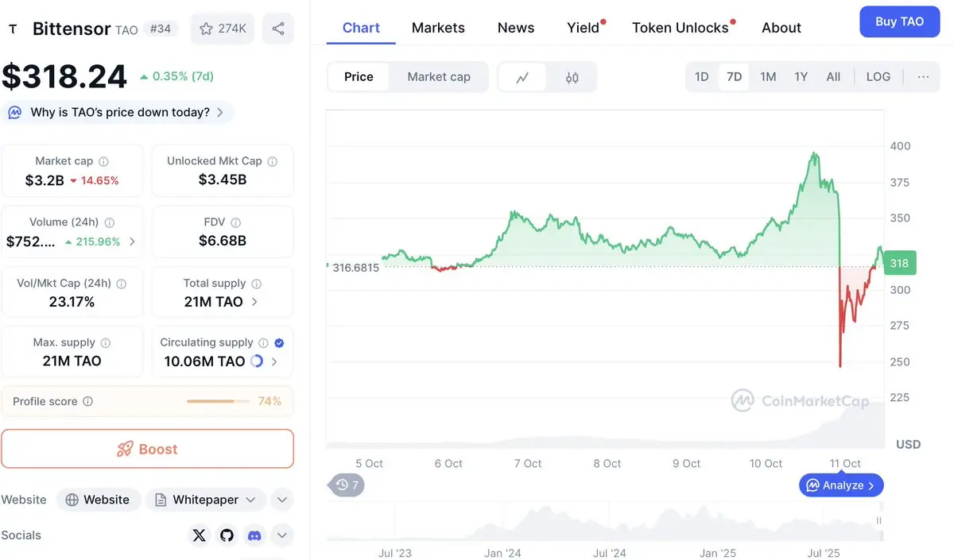Open the Token Unlocks tab
The image size is (954, 560).
(x=680, y=28)
